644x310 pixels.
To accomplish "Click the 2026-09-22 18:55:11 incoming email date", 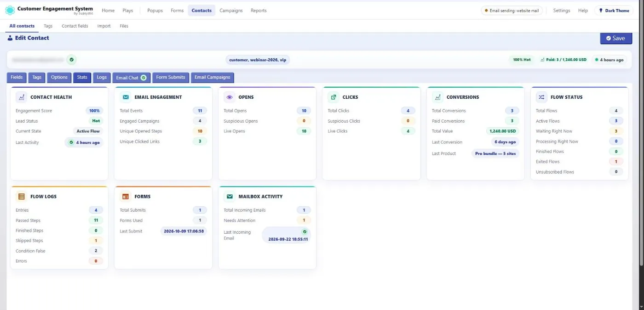I will (x=288, y=239).
